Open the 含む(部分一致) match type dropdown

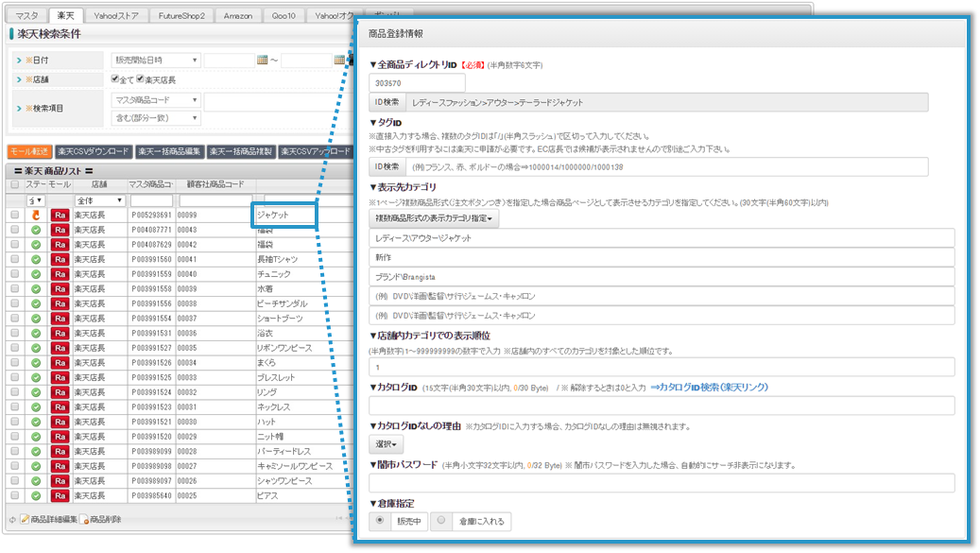pyautogui.click(x=156, y=118)
